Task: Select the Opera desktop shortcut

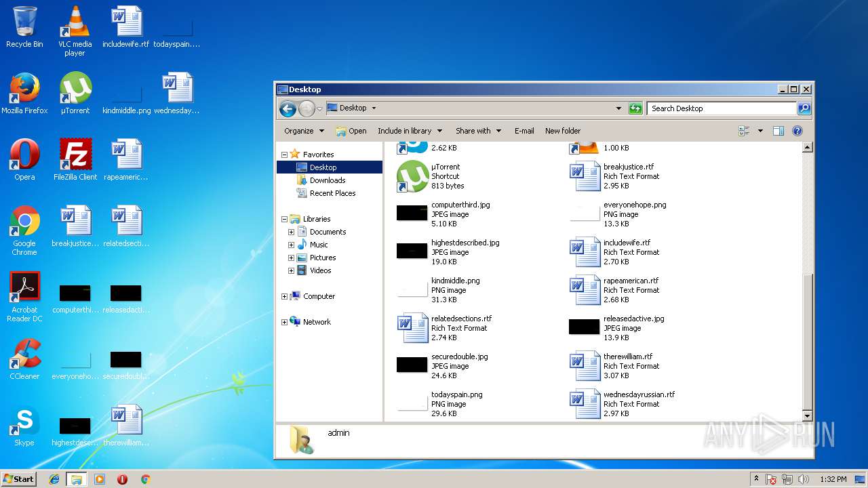Action: coord(24,160)
